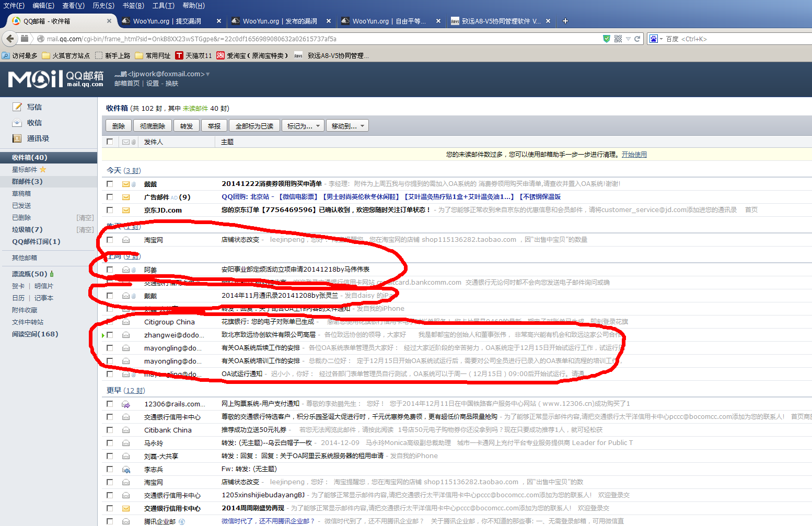Open the 文件(F) menu
This screenshot has height=526, width=812.
14,5
